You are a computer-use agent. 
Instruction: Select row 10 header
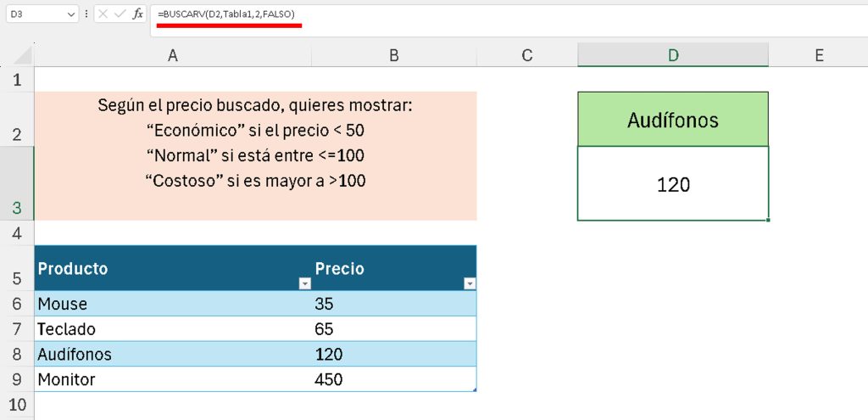[17, 406]
